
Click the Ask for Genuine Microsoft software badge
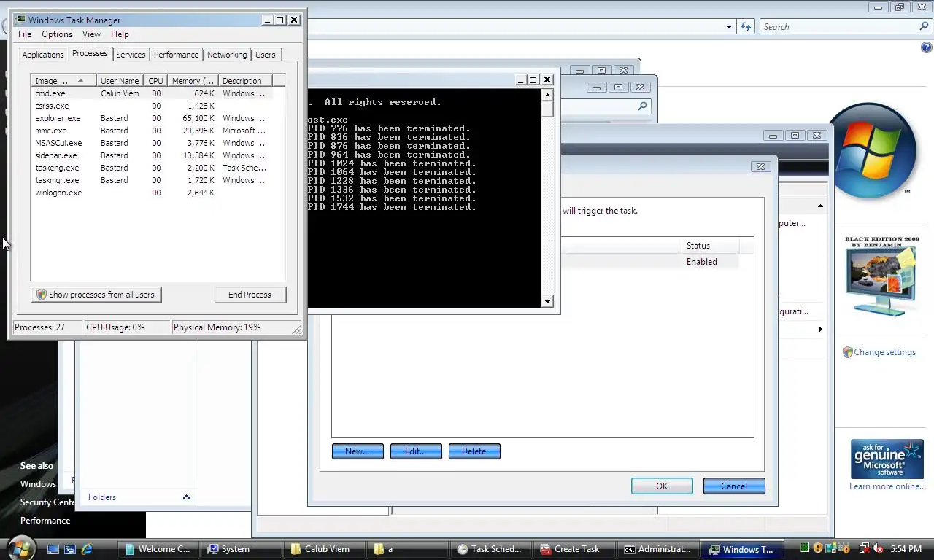[887, 459]
